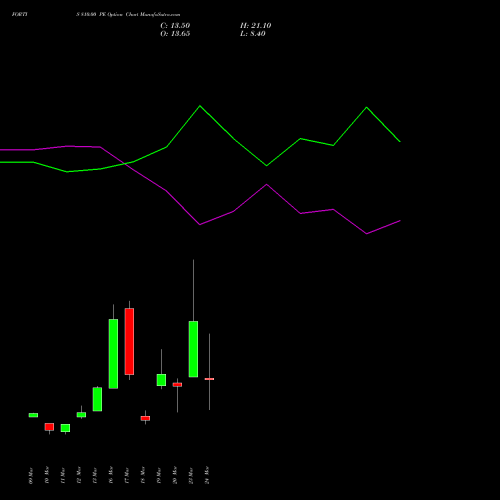Select the green candle for 11 Mar

[x=65, y=428]
